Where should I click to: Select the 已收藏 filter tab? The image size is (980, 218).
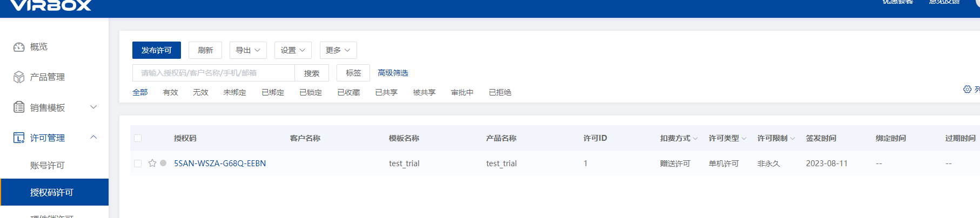click(x=348, y=92)
